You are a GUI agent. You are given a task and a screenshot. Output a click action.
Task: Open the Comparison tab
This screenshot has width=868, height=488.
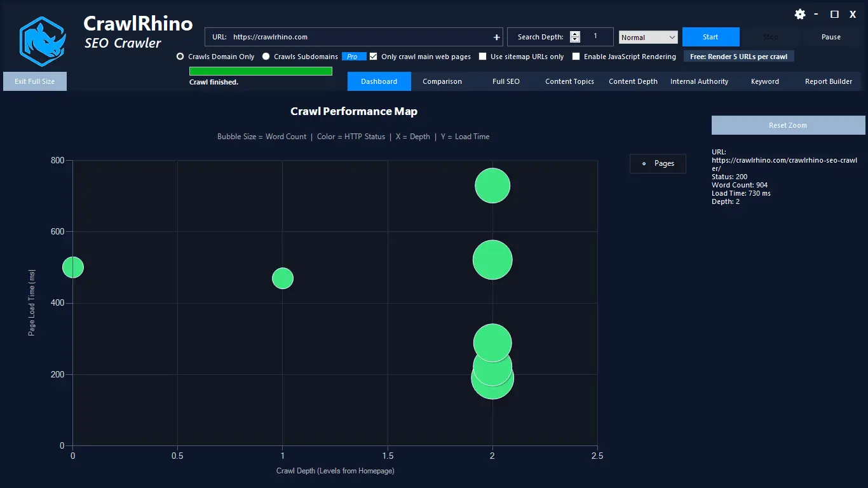(442, 81)
